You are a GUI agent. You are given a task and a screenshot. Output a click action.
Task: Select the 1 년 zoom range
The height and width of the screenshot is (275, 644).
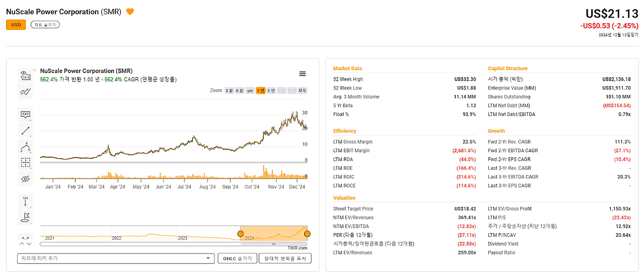click(261, 91)
